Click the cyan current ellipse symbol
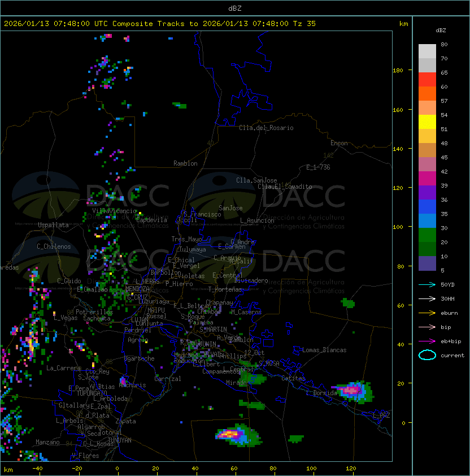 point(427,355)
